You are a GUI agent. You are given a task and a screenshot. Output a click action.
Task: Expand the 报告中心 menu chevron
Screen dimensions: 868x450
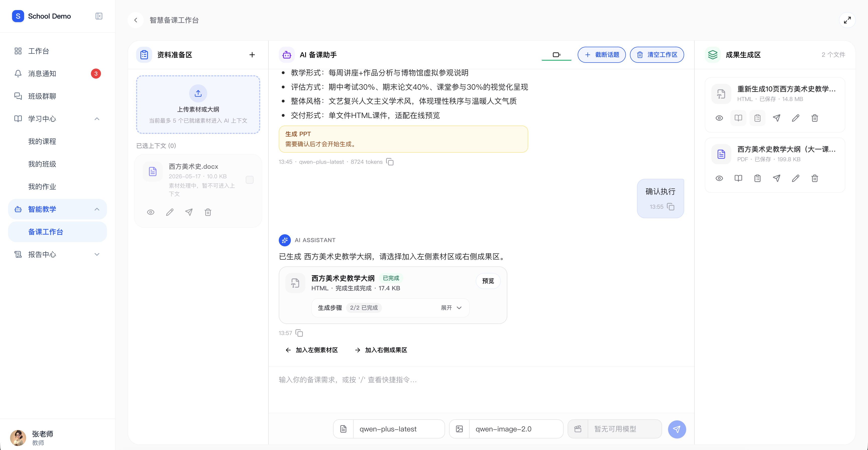coord(97,255)
